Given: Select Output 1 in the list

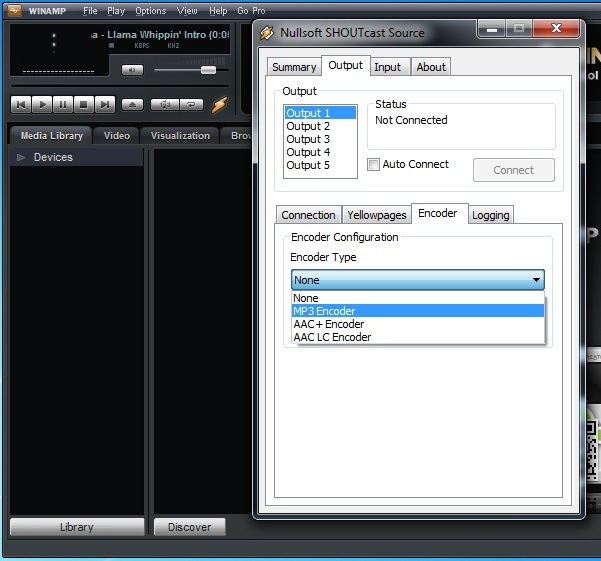Looking at the screenshot, I should pos(320,113).
